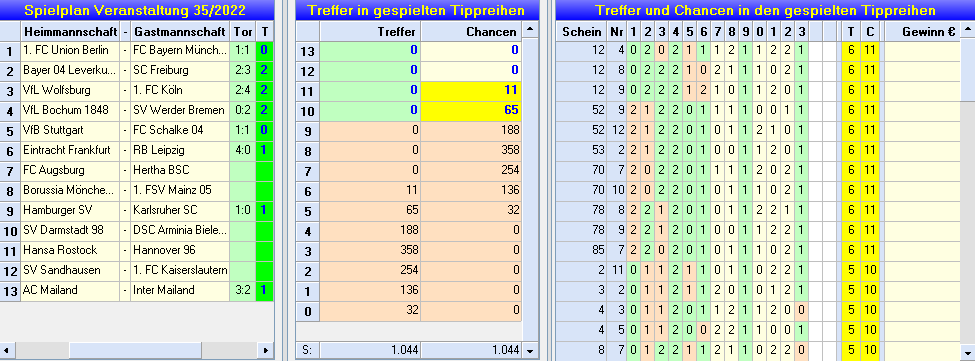
Task: Click scroll-down arrow in Treffer table
Action: pyautogui.click(x=530, y=351)
